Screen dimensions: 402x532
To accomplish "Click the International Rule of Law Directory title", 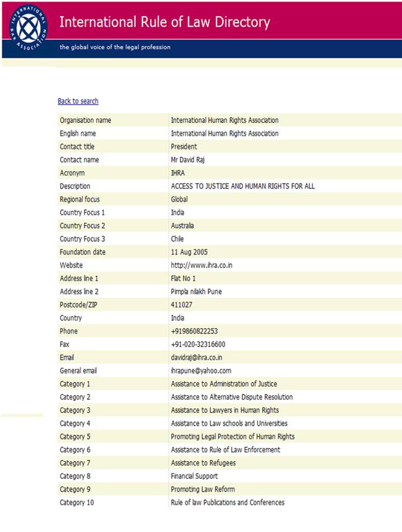I will pos(164,22).
